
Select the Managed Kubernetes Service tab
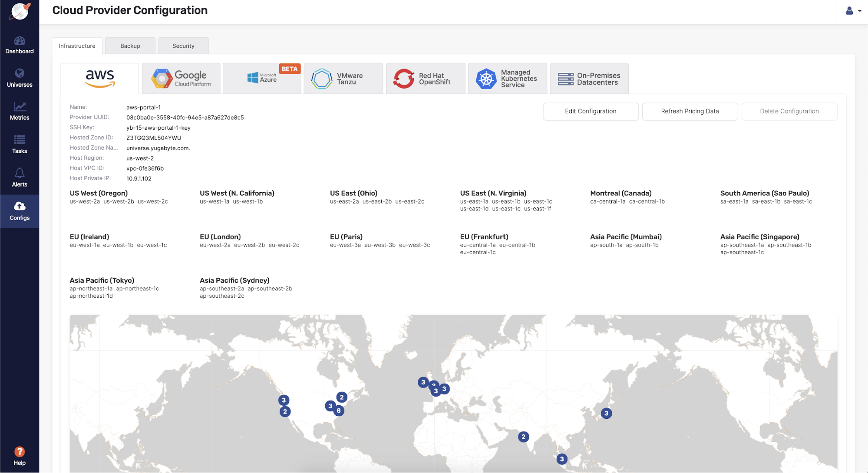point(507,79)
